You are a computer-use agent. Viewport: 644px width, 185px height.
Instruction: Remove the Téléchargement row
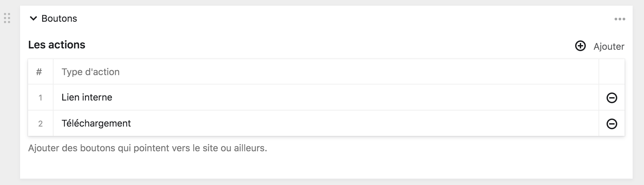(x=612, y=124)
